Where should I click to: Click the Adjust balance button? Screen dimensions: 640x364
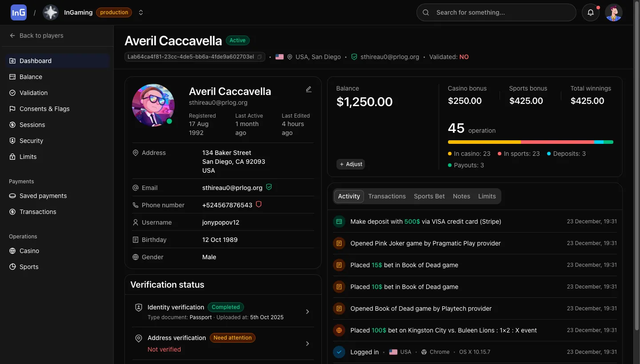pos(351,164)
